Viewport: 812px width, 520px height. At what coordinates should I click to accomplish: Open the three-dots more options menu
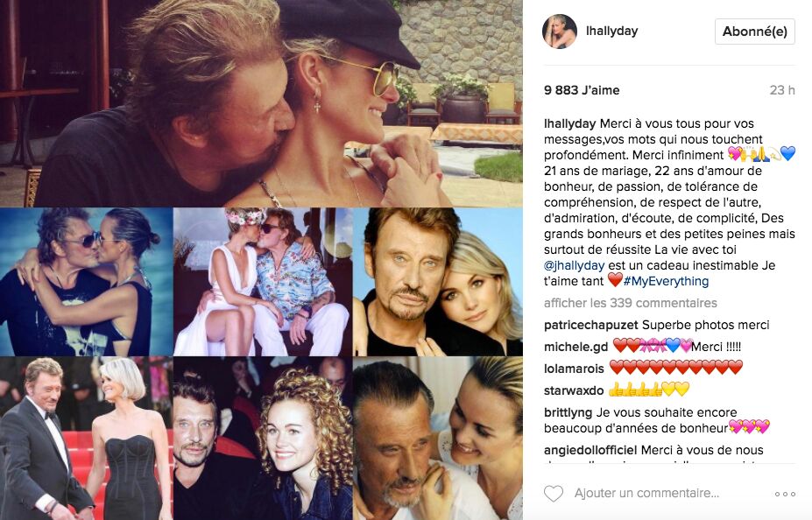pyautogui.click(x=785, y=494)
